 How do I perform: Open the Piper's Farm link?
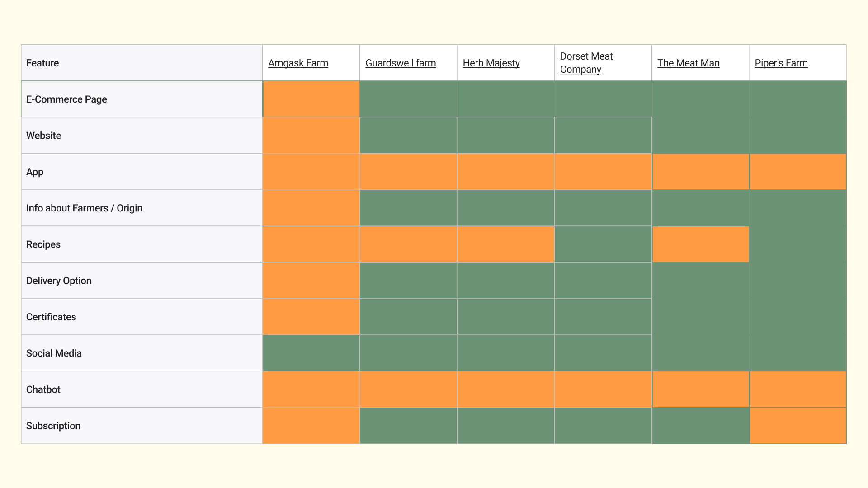point(781,63)
